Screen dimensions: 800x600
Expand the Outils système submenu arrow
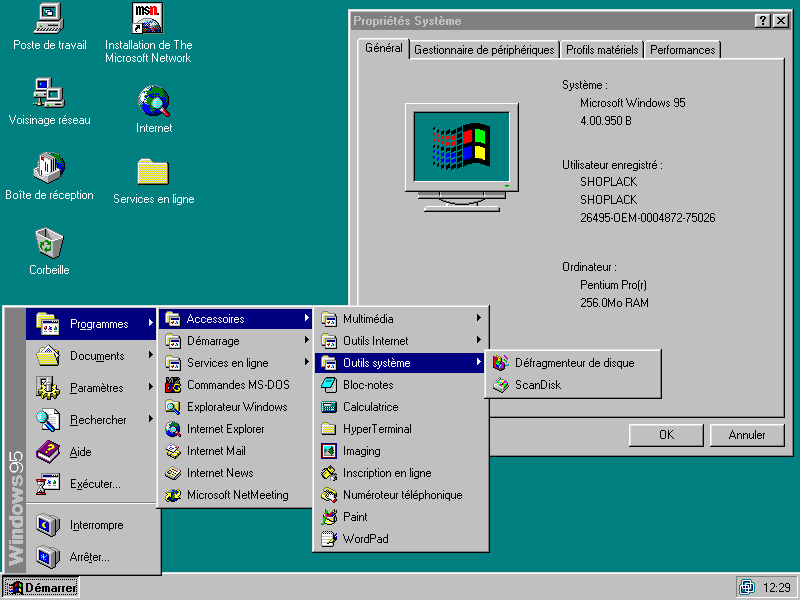tap(478, 362)
